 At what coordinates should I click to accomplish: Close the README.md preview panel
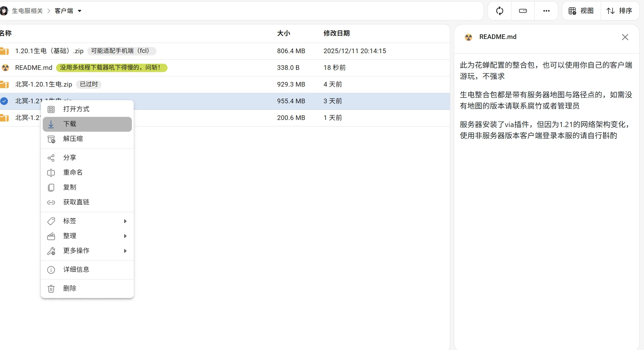[625, 37]
